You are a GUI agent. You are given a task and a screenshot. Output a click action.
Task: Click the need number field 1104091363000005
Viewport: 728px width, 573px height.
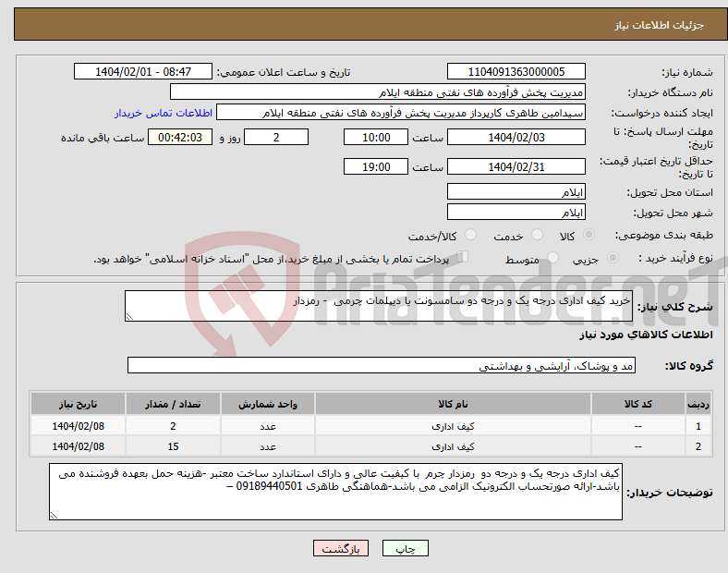click(516, 71)
